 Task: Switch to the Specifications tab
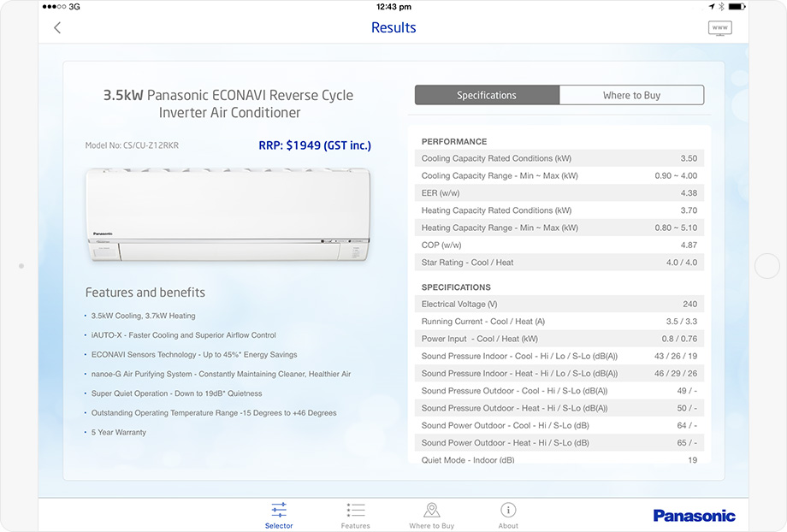(x=487, y=95)
